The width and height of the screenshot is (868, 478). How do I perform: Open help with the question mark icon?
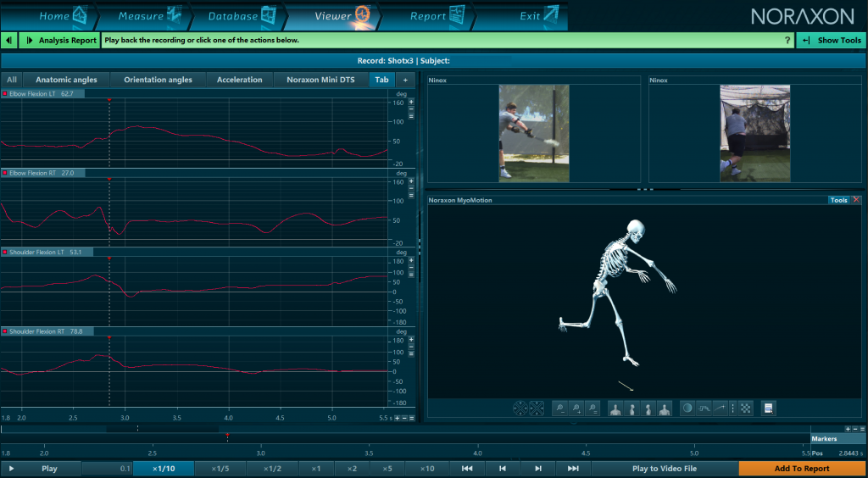(x=787, y=41)
